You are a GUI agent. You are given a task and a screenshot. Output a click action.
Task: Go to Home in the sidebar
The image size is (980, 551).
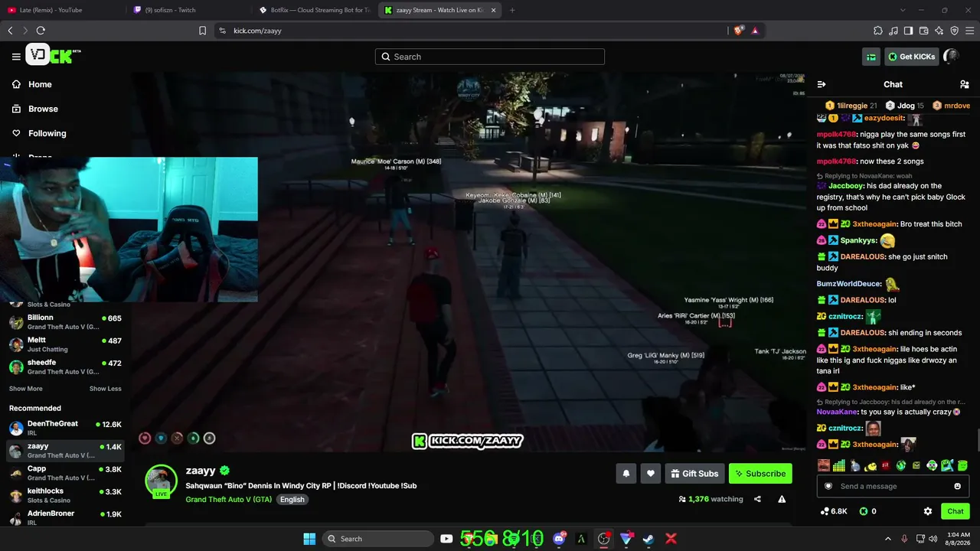point(40,84)
